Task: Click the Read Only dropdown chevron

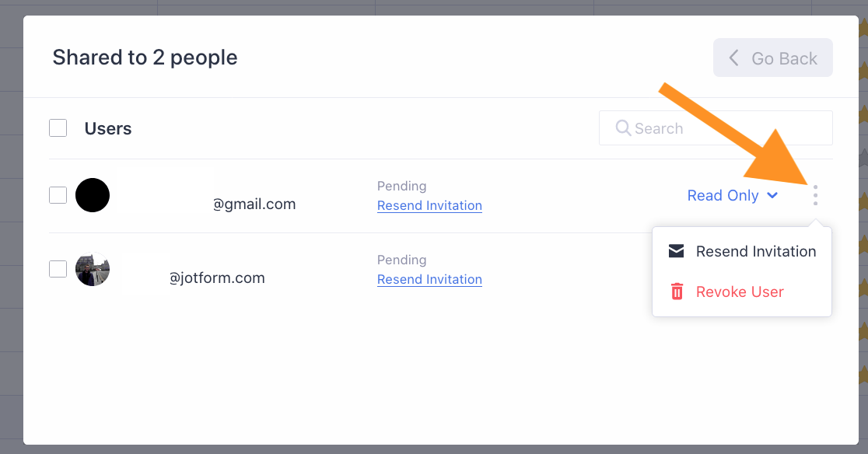Action: (x=772, y=195)
